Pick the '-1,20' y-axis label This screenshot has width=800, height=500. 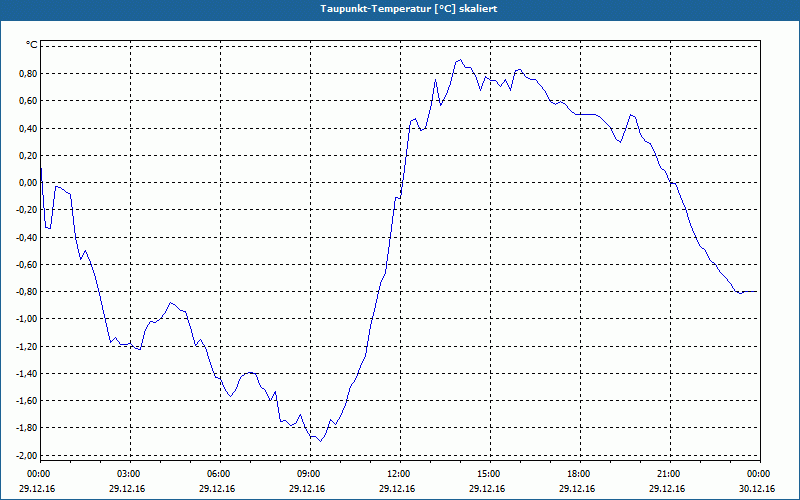tap(27, 346)
